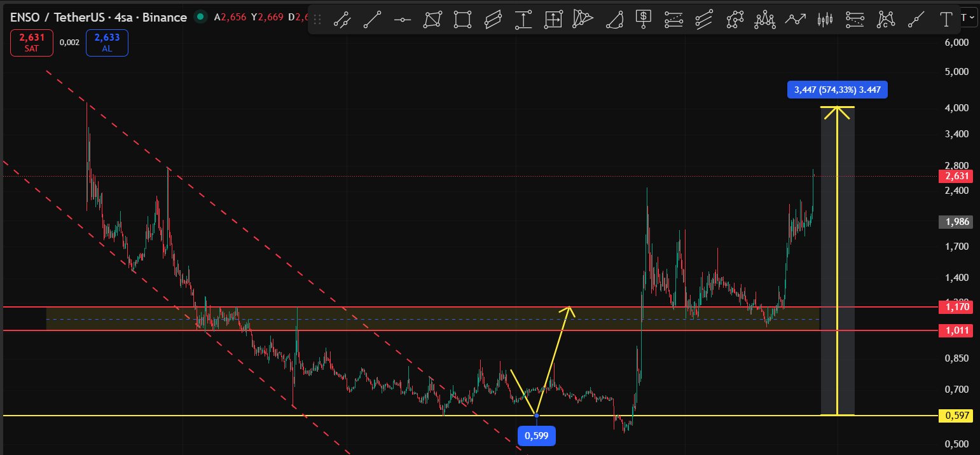
Task: Pick the Trend-Based Fib Extension tool
Action: click(855, 20)
